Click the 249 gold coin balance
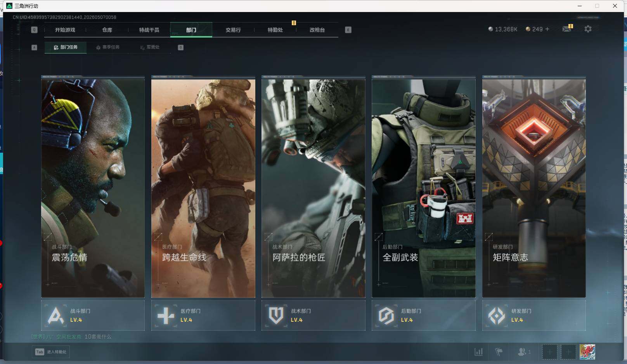The width and height of the screenshot is (627, 364). 534,29
